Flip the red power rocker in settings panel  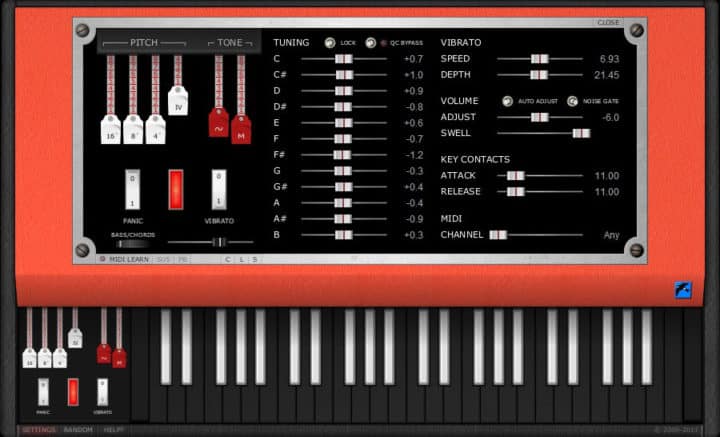point(176,189)
